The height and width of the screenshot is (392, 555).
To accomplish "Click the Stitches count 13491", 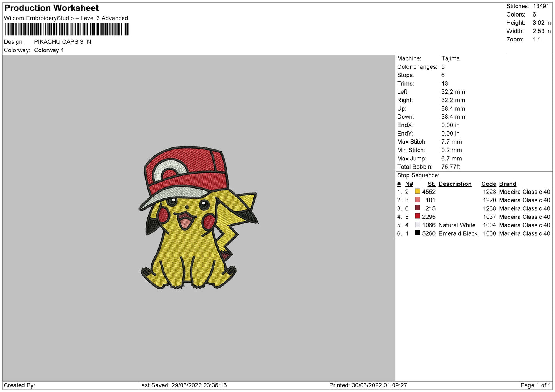I will coord(541,6).
